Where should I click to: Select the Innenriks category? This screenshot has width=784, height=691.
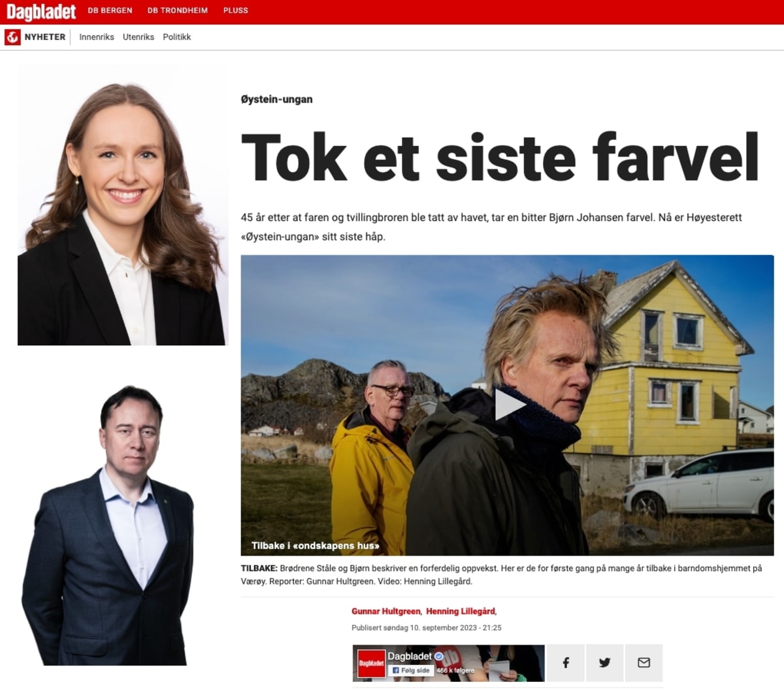tap(97, 37)
